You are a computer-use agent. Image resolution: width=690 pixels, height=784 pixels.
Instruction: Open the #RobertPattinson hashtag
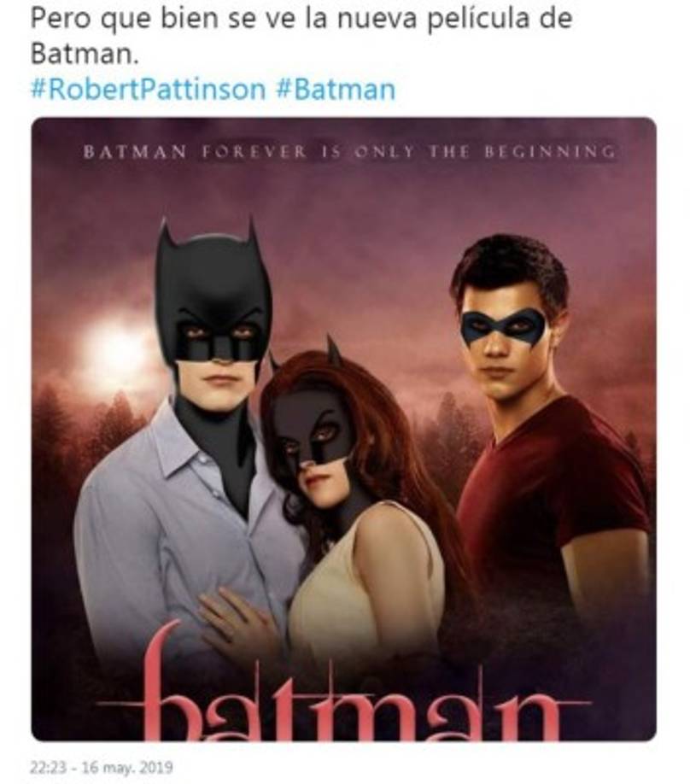(x=147, y=91)
